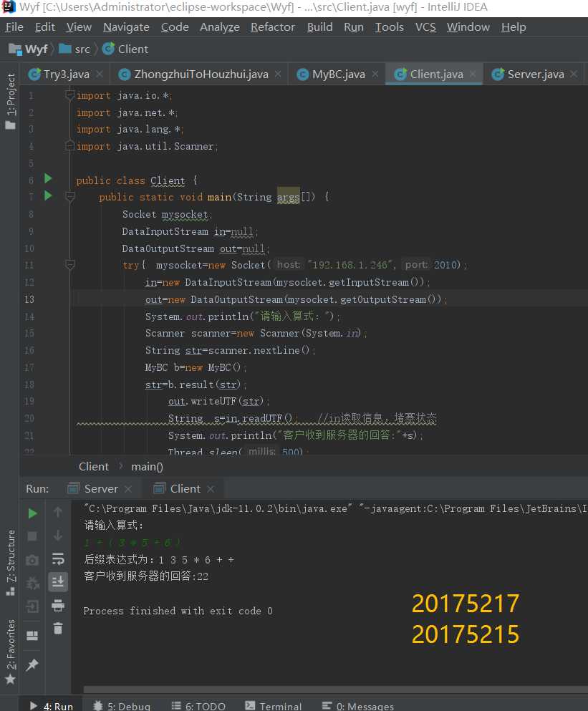Toggle soft-wrap in the console
Image resolution: width=588 pixels, height=711 pixels.
coord(57,558)
